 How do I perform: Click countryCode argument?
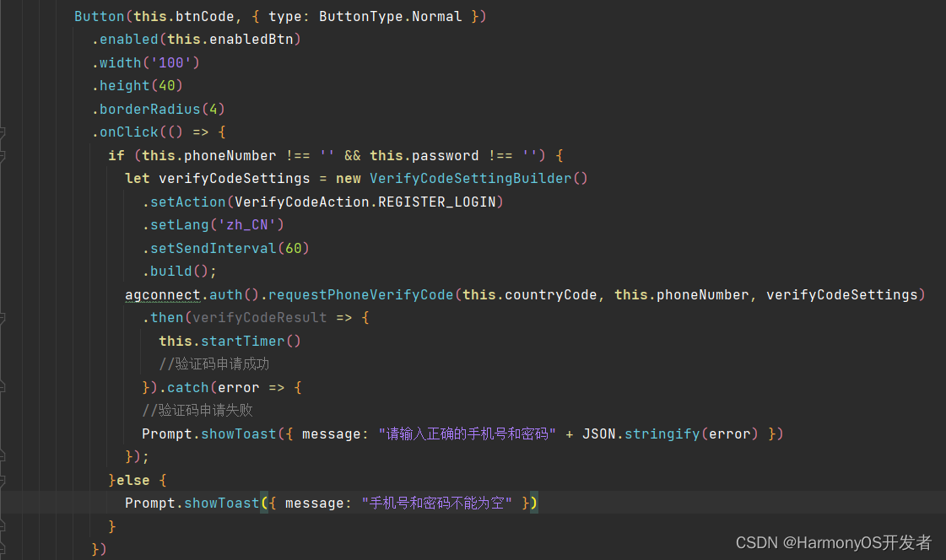pyautogui.click(x=550, y=295)
